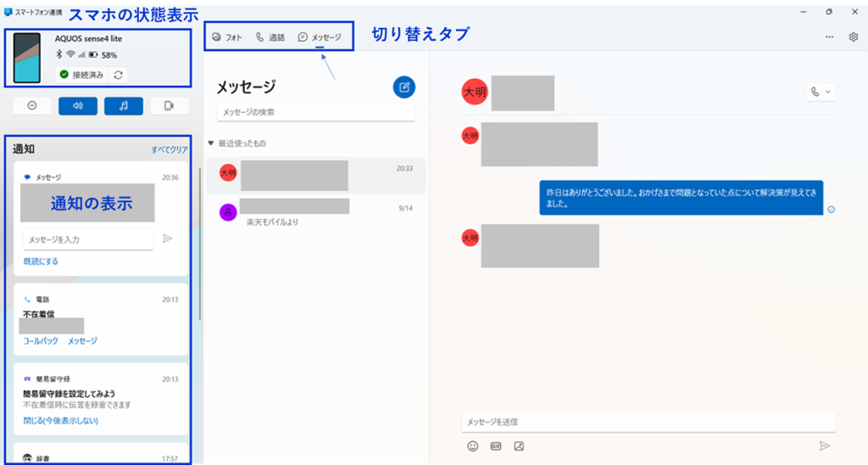Open the emoji picker in message box
868x465 pixels.
[473, 445]
